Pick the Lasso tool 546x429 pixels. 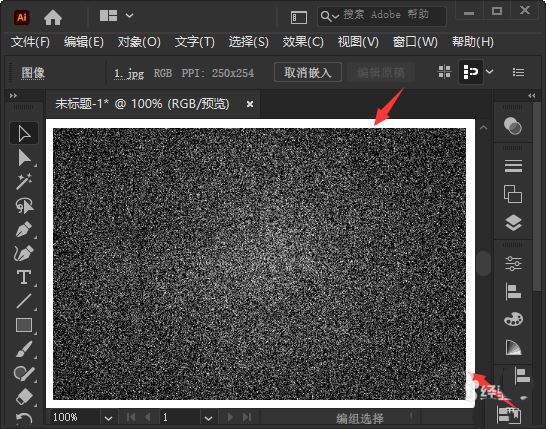(24, 205)
